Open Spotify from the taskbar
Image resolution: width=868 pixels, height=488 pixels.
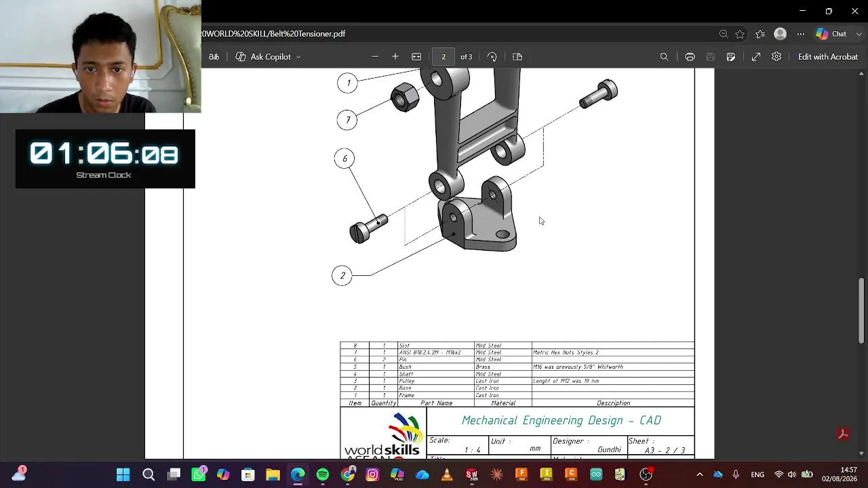click(x=323, y=474)
